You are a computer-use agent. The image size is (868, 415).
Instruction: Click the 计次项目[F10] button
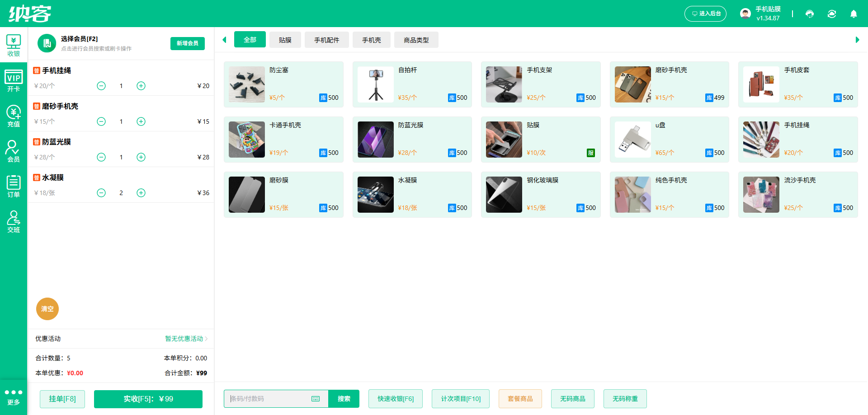tap(461, 399)
